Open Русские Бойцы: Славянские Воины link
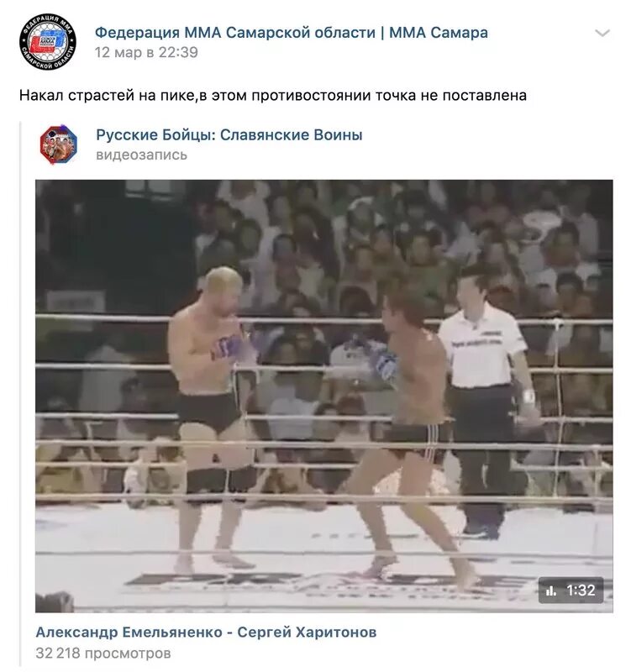 [x=229, y=135]
